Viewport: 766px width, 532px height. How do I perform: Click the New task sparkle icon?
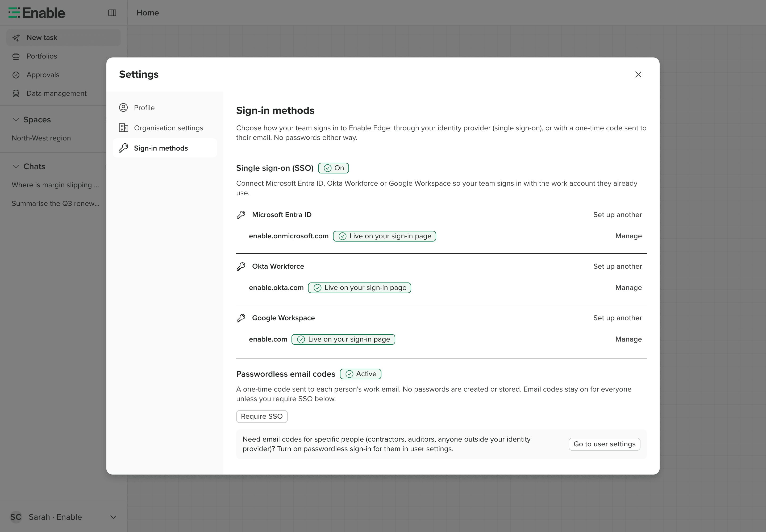[16, 38]
